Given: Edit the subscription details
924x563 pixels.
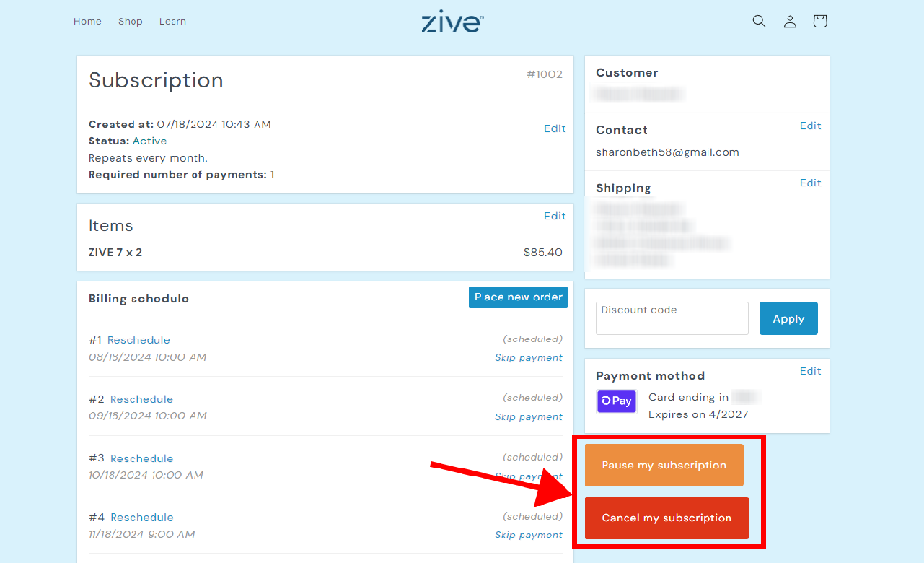Looking at the screenshot, I should click(555, 128).
